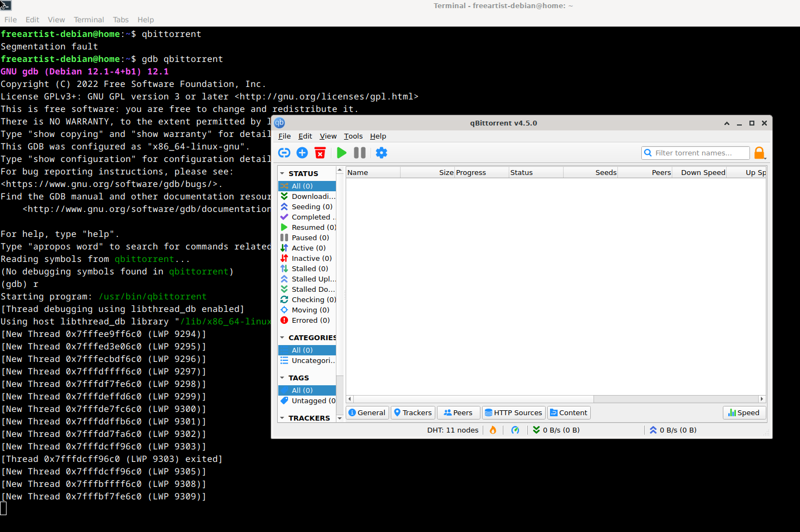Switch to the General tab
800x532 pixels.
coord(367,412)
